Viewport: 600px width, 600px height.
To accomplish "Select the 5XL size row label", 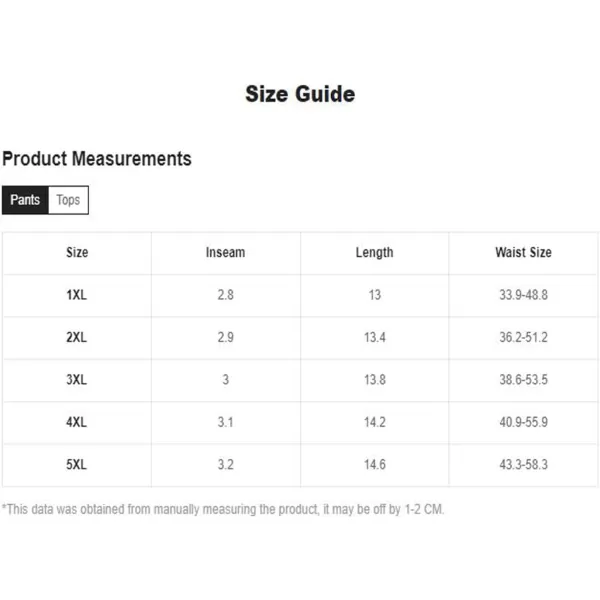I will 77,465.
